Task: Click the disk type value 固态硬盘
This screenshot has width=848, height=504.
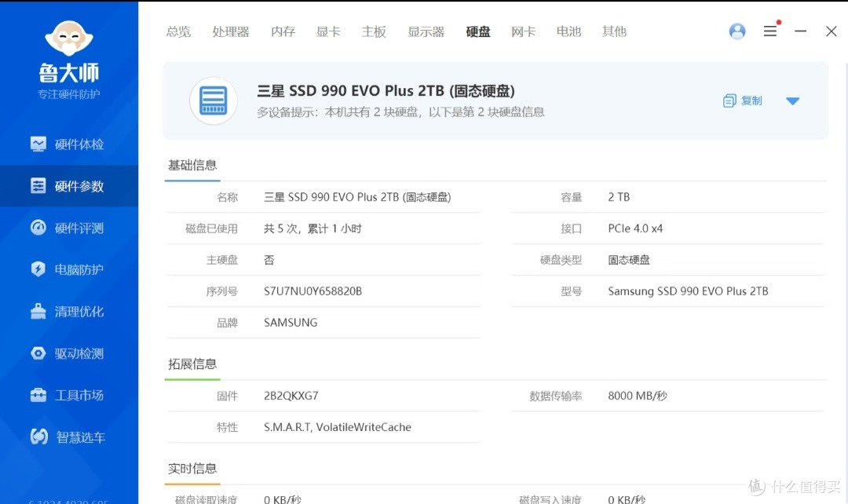Action: click(x=628, y=260)
